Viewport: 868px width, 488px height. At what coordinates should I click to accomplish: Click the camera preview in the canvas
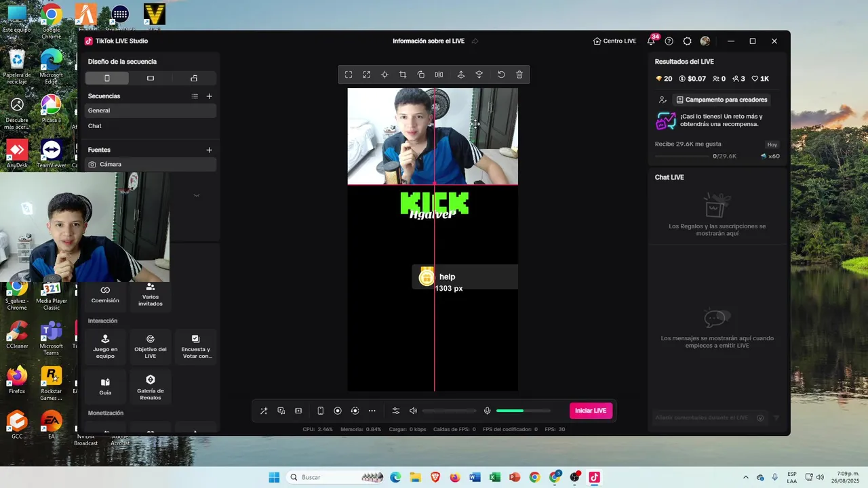(x=433, y=136)
